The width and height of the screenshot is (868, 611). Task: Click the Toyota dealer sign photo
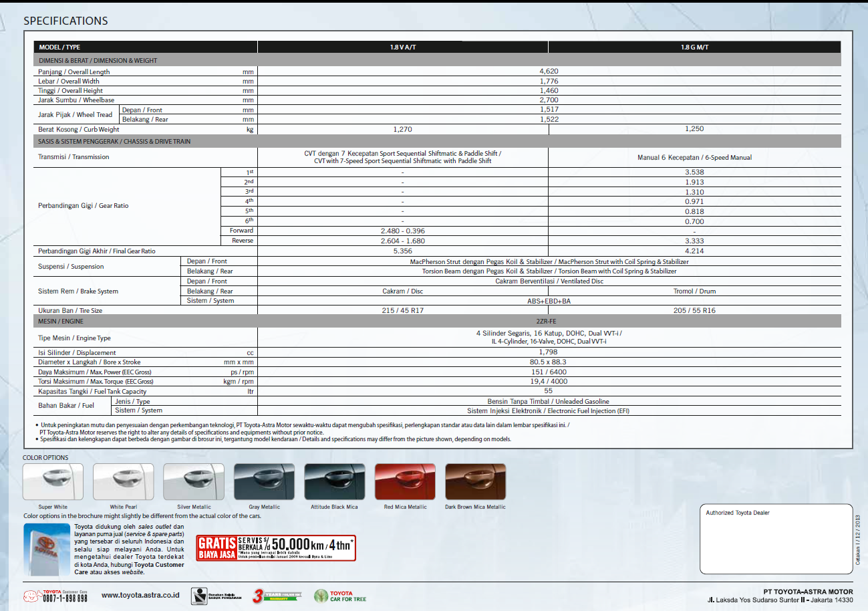(x=45, y=550)
